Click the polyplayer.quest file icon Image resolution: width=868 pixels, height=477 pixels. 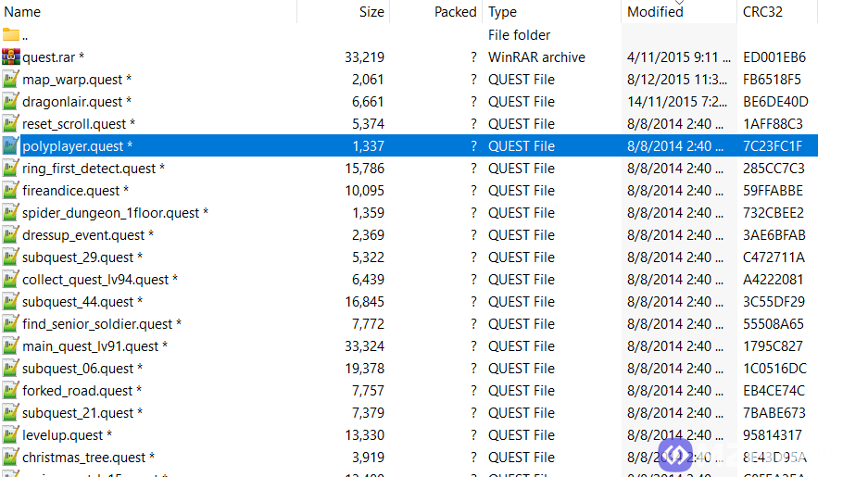tap(11, 146)
